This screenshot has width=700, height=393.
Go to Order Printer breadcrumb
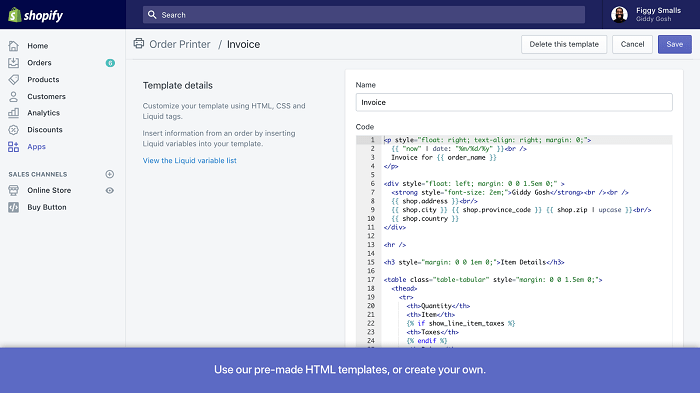179,44
